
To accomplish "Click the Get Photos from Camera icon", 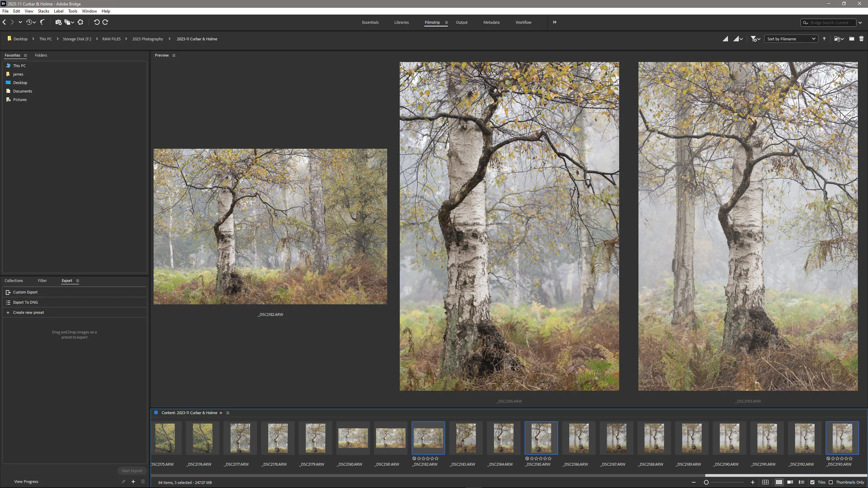I will [58, 22].
